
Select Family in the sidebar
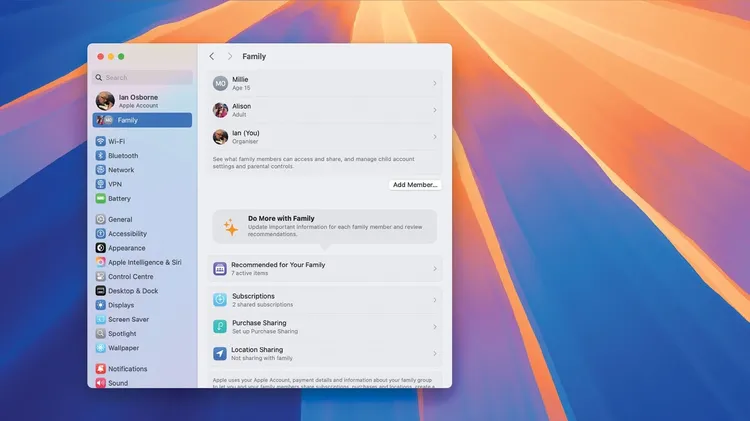tap(143, 120)
